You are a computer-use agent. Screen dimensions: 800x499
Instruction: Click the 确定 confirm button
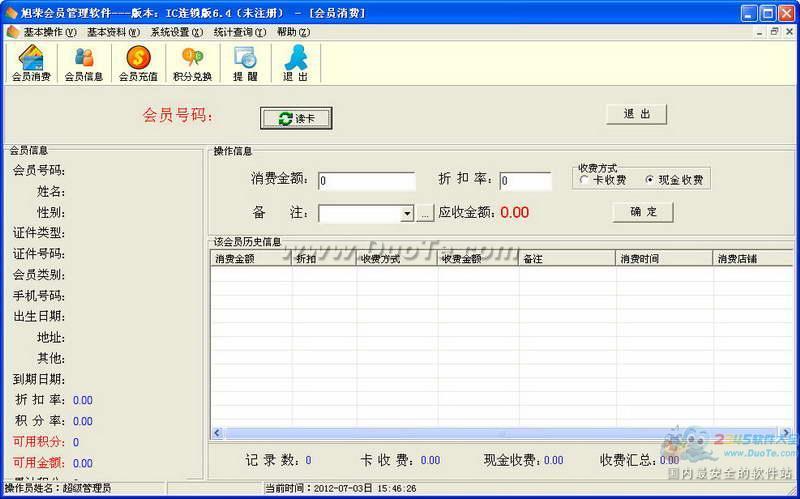point(643,212)
